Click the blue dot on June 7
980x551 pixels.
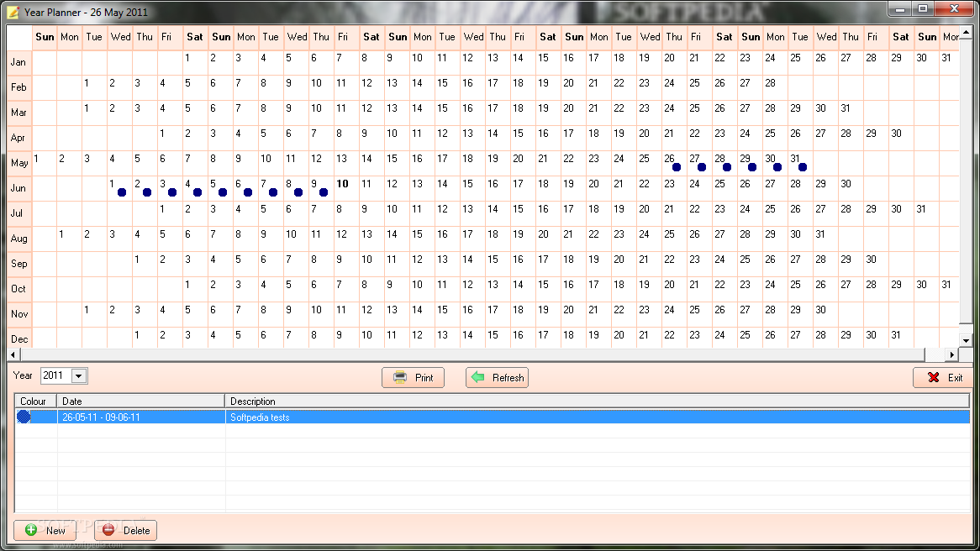273,192
